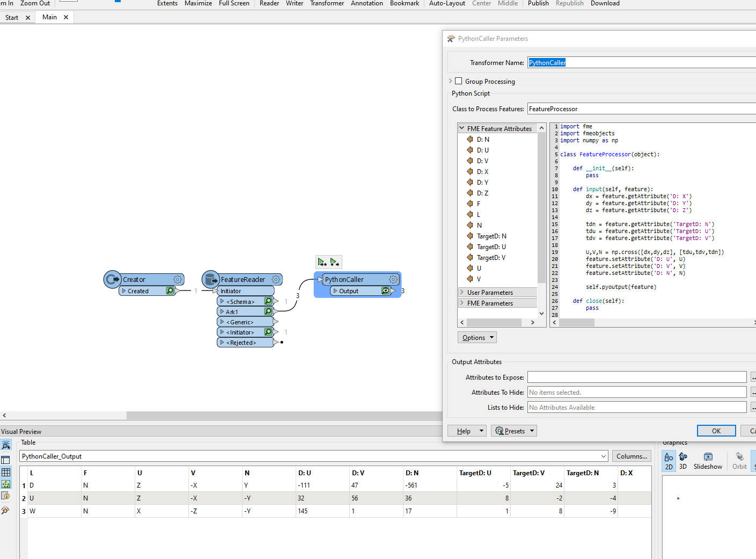Click Attributes to Expose field

pos(637,377)
